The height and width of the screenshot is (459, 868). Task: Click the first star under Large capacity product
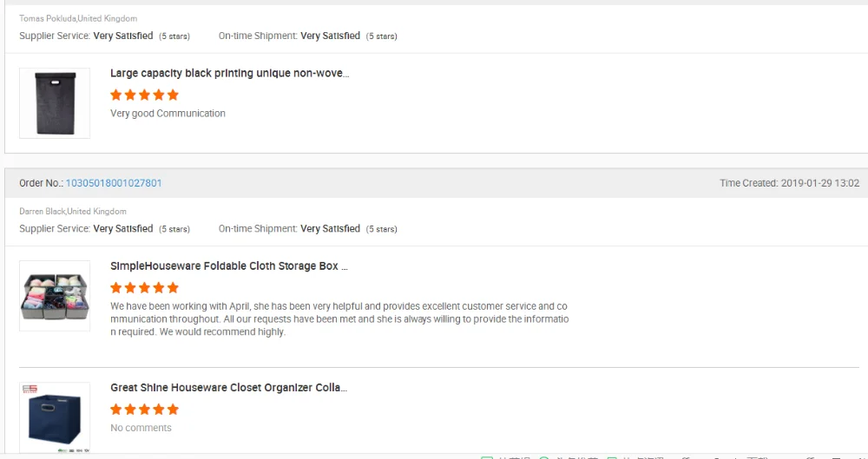point(116,95)
